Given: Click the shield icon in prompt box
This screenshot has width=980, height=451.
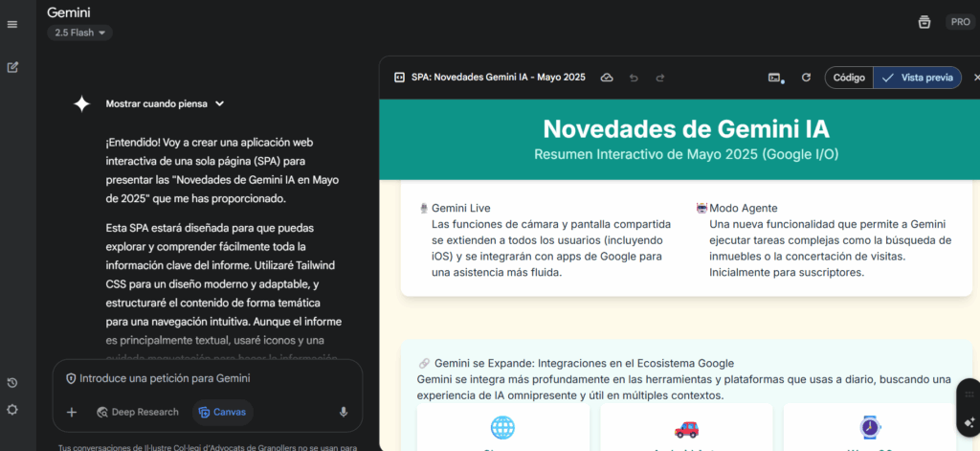Looking at the screenshot, I should [x=71, y=378].
